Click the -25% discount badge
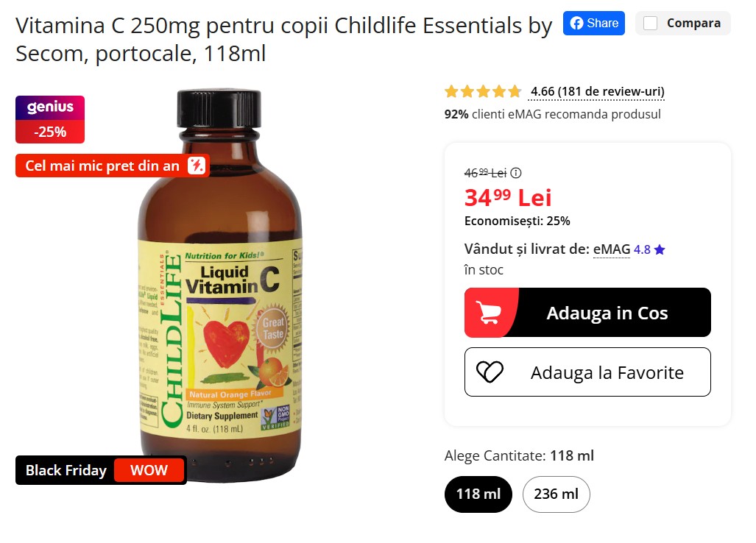The height and width of the screenshot is (543, 756). (x=50, y=132)
